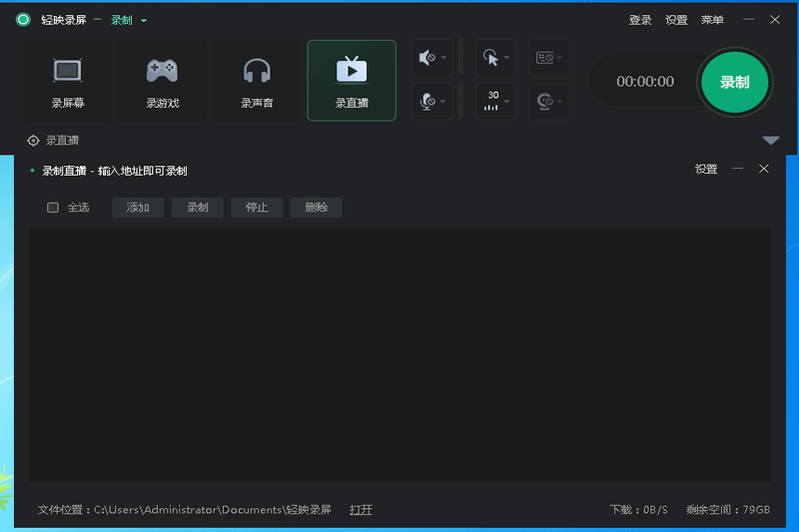Screen dimensions: 799x532
Task: Click the mouse cursor effect icon
Action: pyautogui.click(x=489, y=58)
